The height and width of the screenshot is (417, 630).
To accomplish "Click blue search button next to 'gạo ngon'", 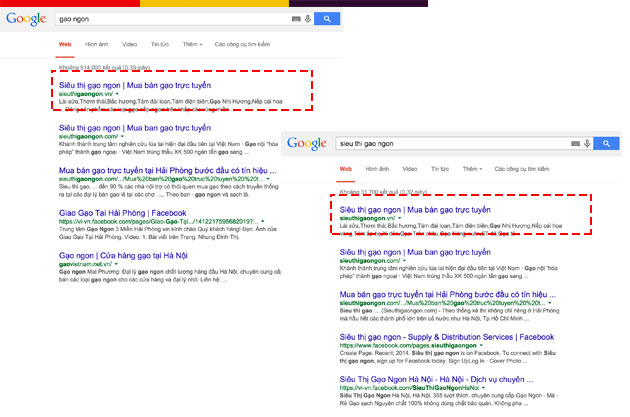I will click(x=327, y=18).
